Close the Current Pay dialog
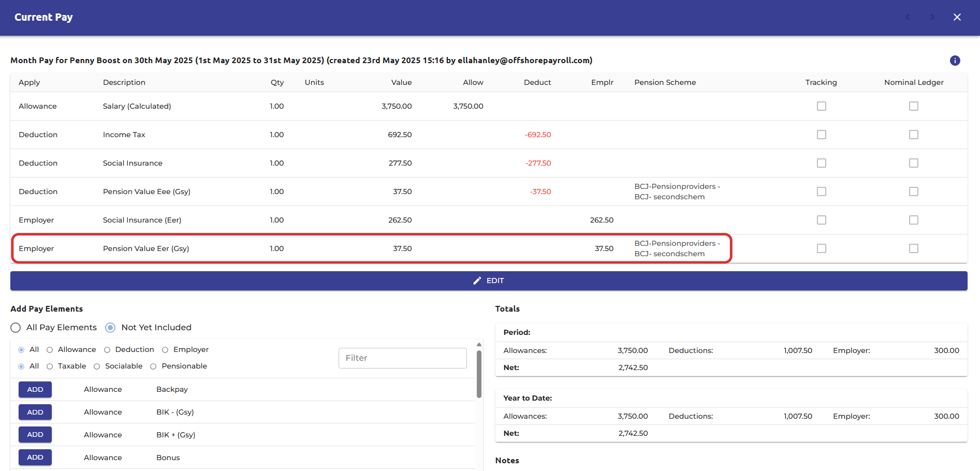This screenshot has width=980, height=471. click(957, 17)
